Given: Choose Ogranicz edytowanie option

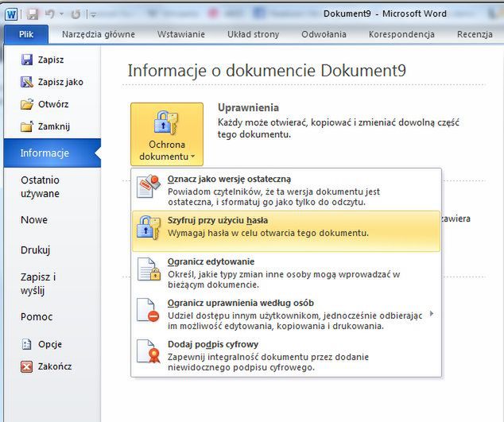Looking at the screenshot, I should [286, 273].
